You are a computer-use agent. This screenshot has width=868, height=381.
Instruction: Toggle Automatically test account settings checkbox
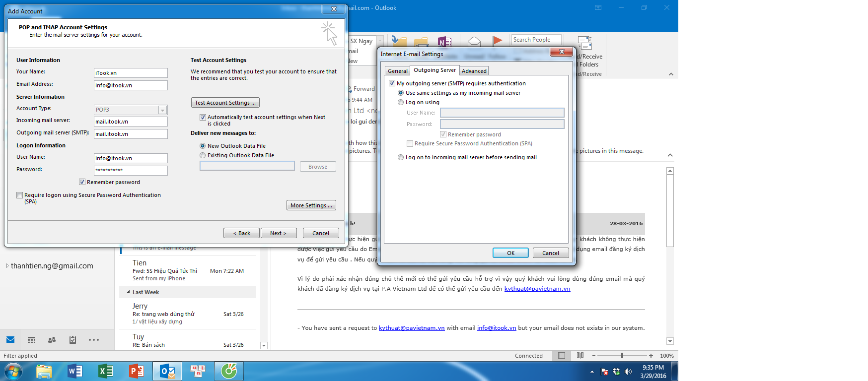(x=203, y=118)
